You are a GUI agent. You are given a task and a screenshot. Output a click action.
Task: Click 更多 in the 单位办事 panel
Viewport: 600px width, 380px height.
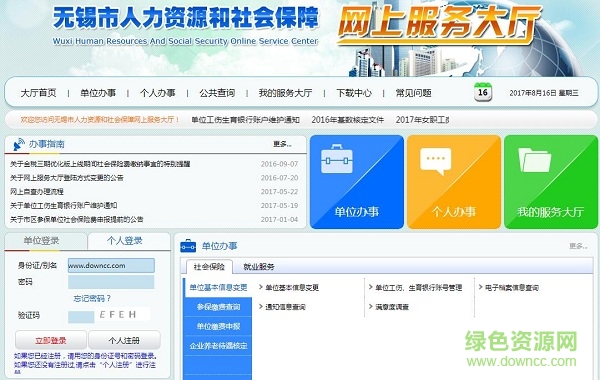(578, 246)
